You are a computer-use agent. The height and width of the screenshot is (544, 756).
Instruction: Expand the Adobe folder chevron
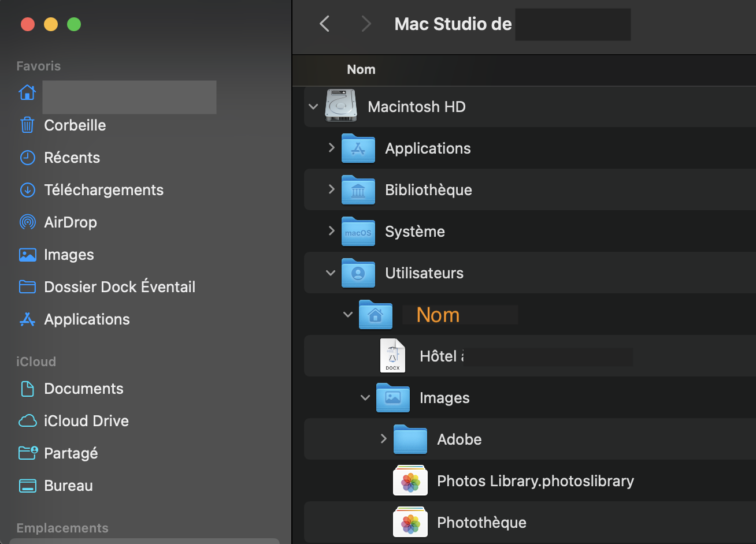tap(383, 439)
